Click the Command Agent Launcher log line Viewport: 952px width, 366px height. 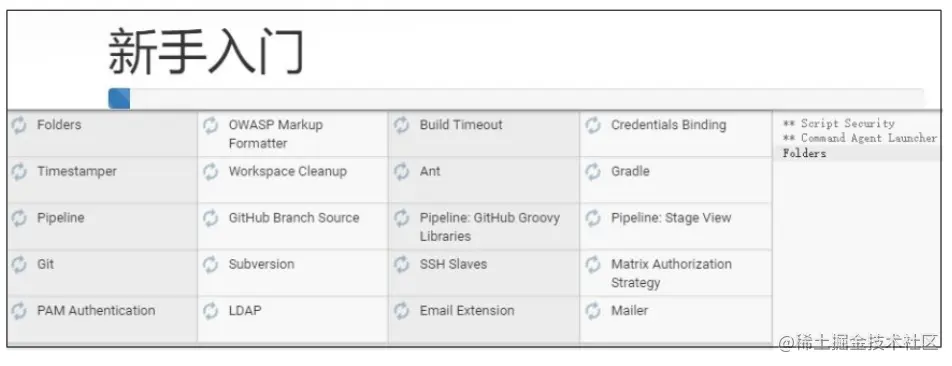[x=860, y=138]
